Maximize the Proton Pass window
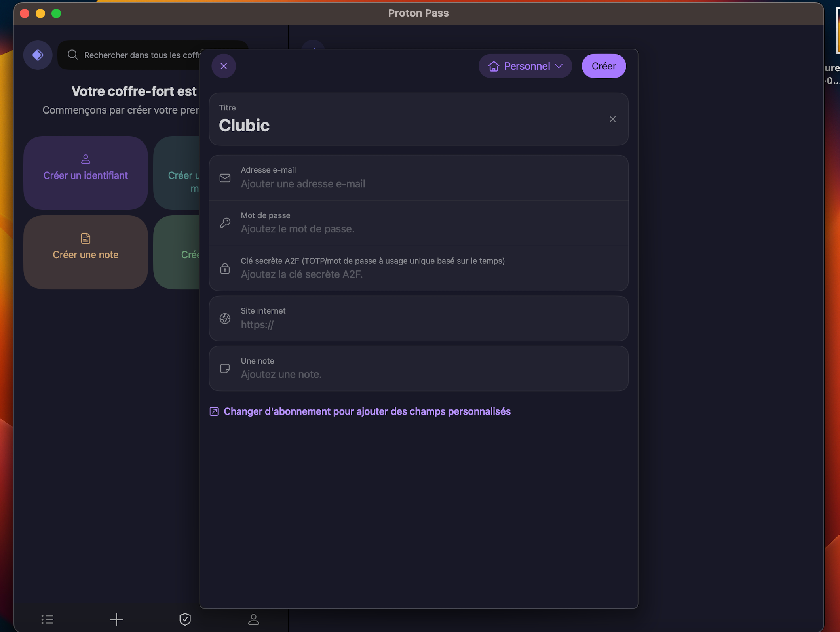 point(56,13)
